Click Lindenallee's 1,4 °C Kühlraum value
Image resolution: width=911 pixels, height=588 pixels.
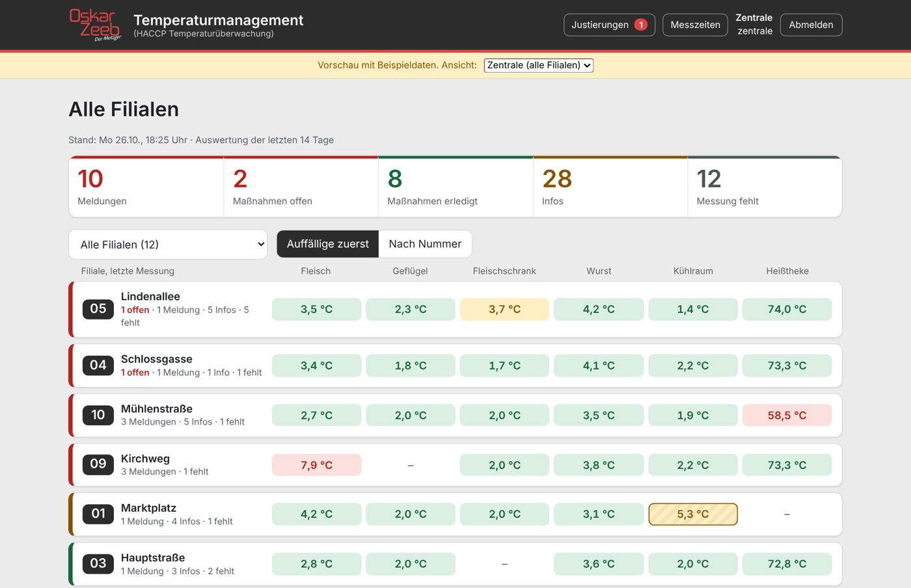coord(693,309)
